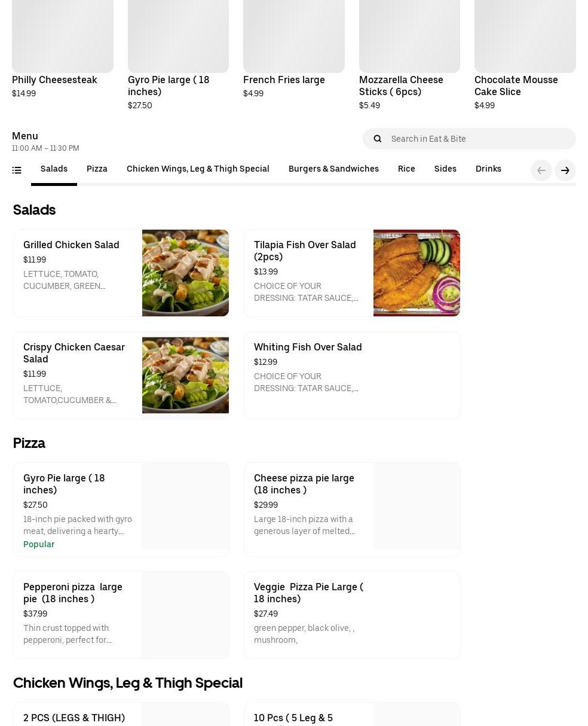Open Grilled Chicken Salad photo
Viewport: 588px width, 726px height.
(x=185, y=273)
